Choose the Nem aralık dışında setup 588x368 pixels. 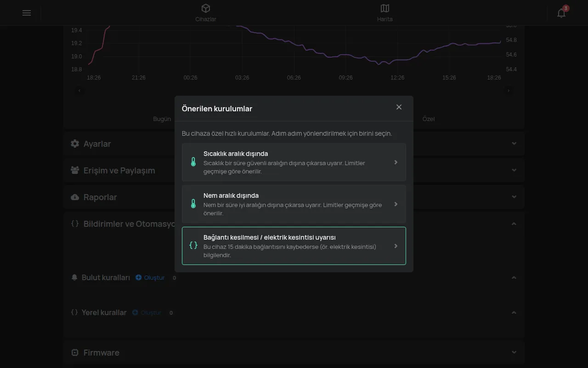pos(294,204)
